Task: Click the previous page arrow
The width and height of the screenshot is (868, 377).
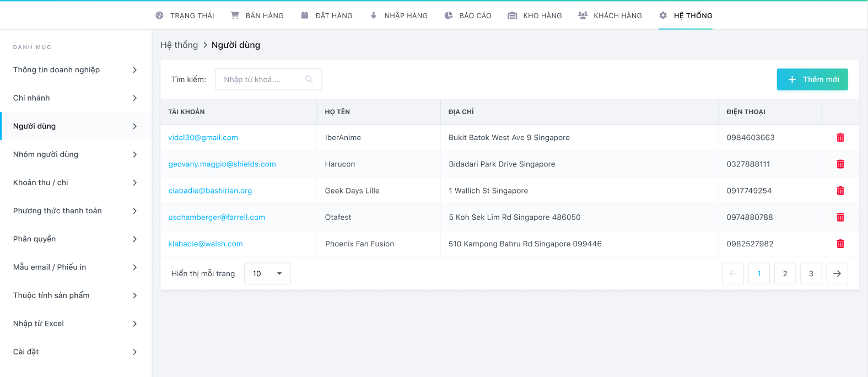Action: pyautogui.click(x=732, y=273)
